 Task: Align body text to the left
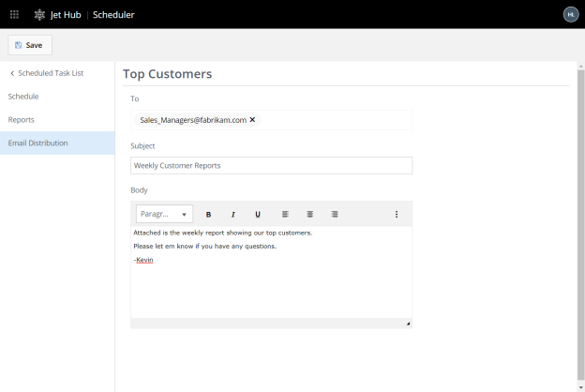pos(285,214)
